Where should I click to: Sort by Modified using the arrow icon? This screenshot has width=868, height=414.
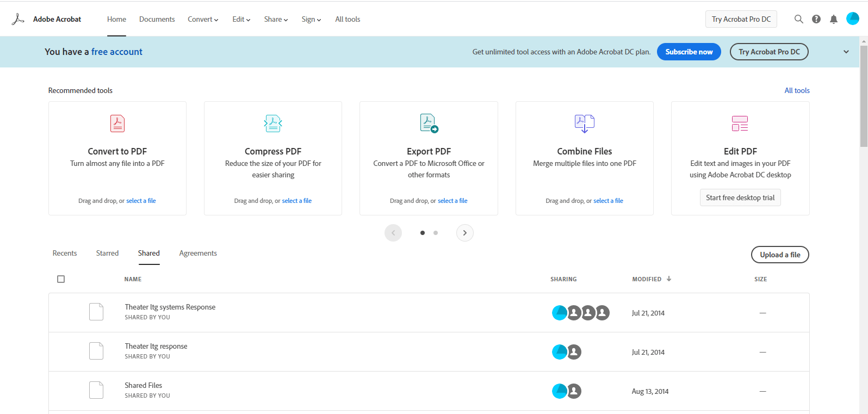point(669,279)
